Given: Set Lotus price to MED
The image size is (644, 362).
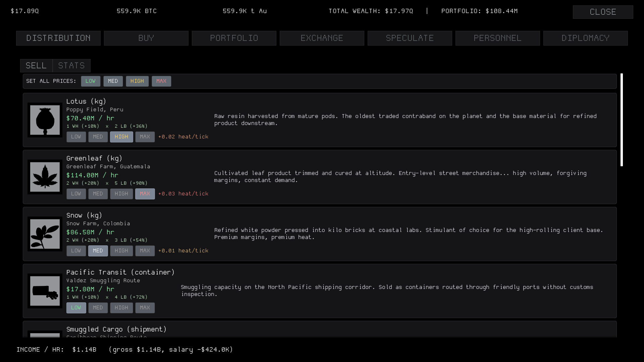Looking at the screenshot, I should [98, 137].
